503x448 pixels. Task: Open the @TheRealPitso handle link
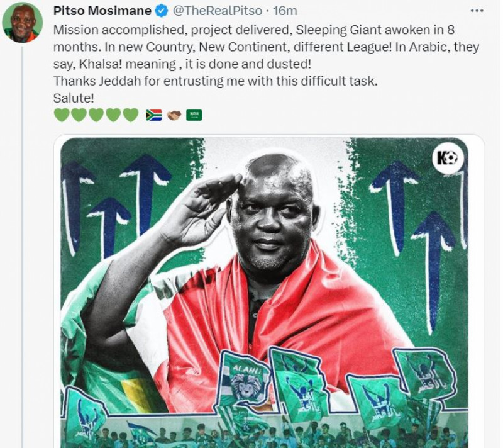(218, 11)
